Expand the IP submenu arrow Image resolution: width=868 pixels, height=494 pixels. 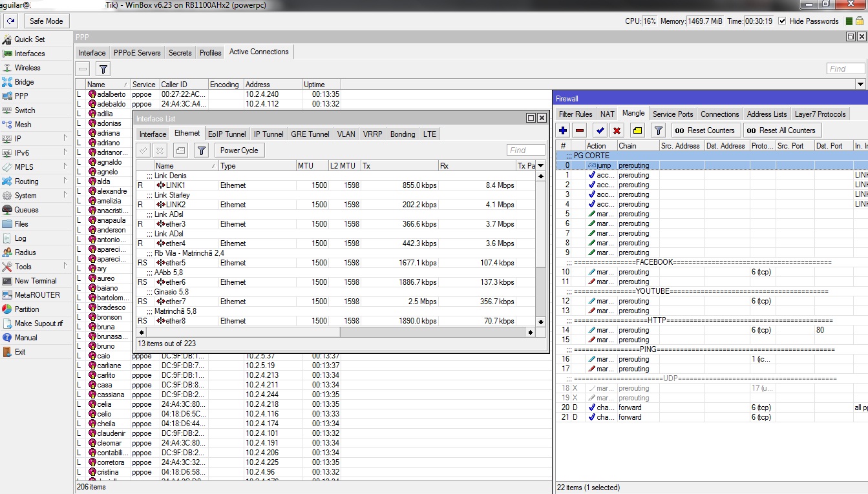click(65, 139)
